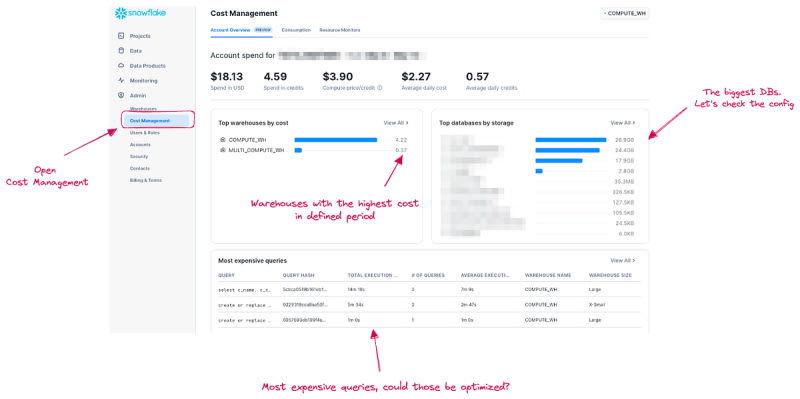Expand View All for top warehouses

pos(396,123)
